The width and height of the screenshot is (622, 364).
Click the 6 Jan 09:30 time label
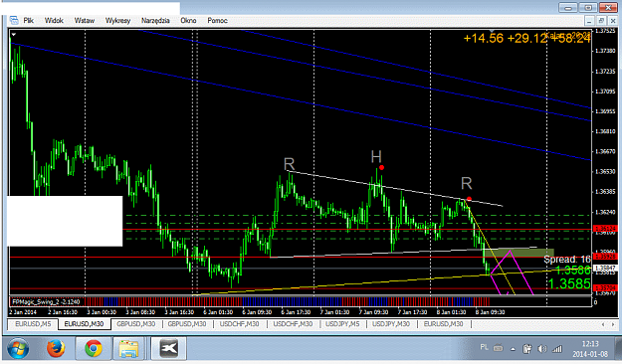point(257,312)
